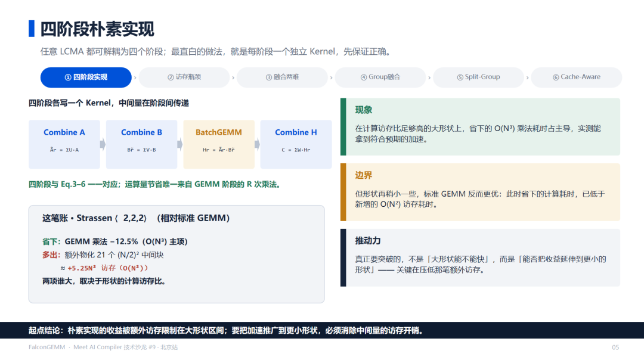This screenshot has width=644, height=357.
Task: Click the 边界 paragraph about 标准 GEMM
Action: (x=479, y=199)
